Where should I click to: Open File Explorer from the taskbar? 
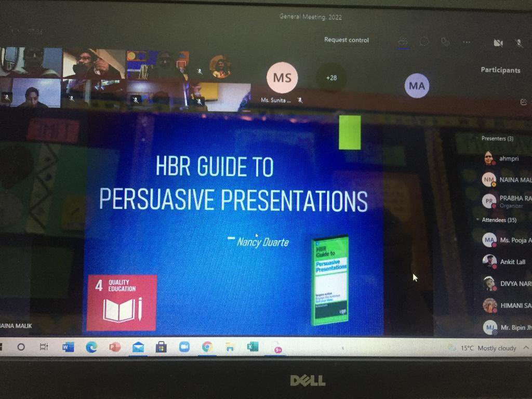click(230, 347)
